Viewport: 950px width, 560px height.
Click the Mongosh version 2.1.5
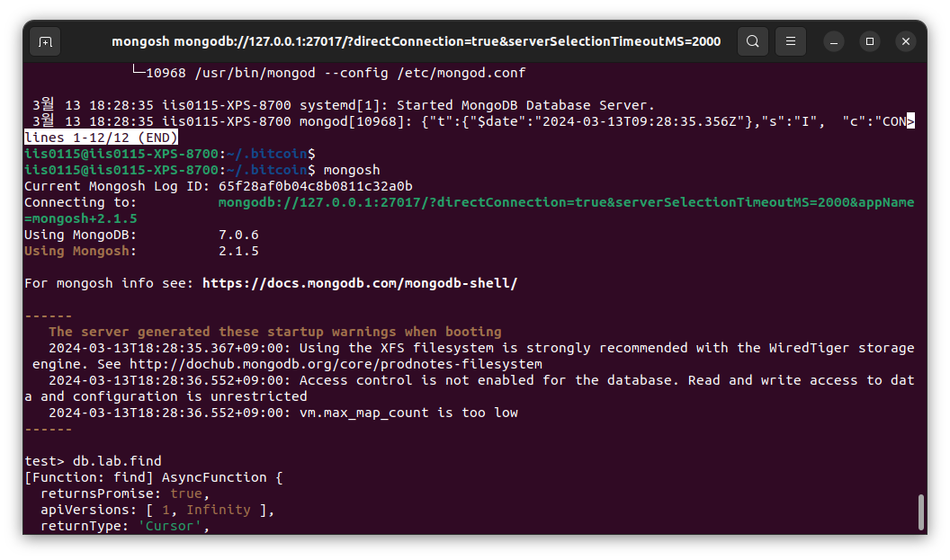click(238, 252)
